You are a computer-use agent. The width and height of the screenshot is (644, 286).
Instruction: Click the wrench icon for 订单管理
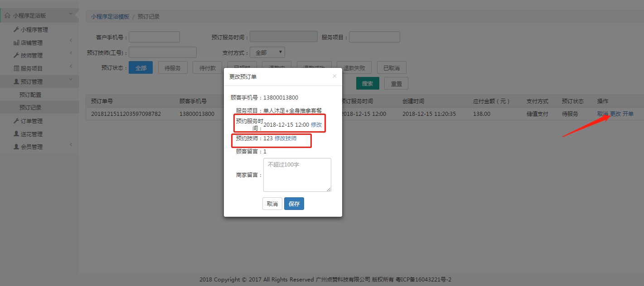pyautogui.click(x=16, y=121)
